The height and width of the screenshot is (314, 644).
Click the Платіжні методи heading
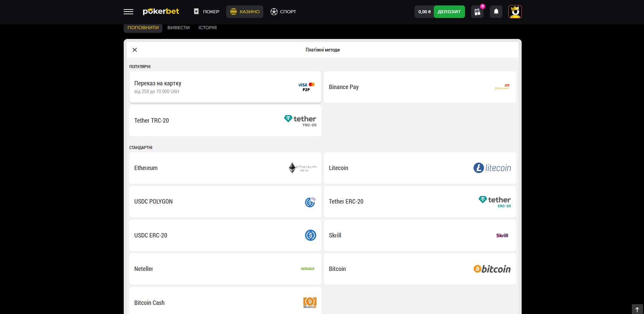click(x=323, y=50)
